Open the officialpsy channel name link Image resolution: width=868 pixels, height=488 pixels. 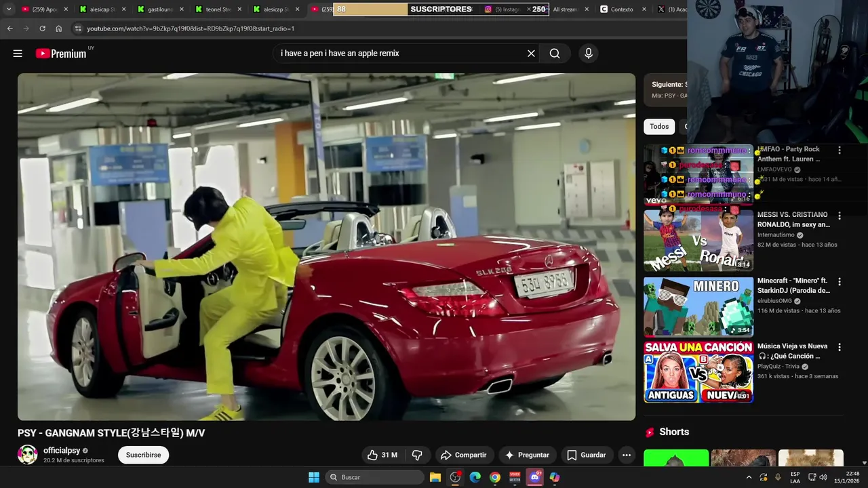tap(62, 450)
